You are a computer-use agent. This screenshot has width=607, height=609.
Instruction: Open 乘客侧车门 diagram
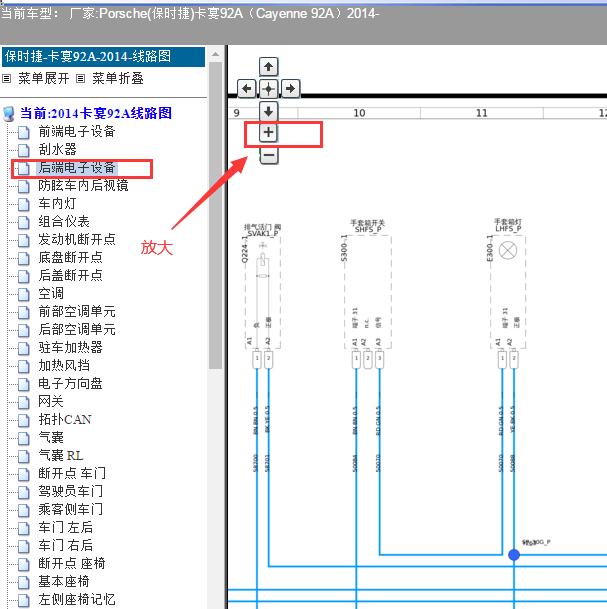[70, 509]
